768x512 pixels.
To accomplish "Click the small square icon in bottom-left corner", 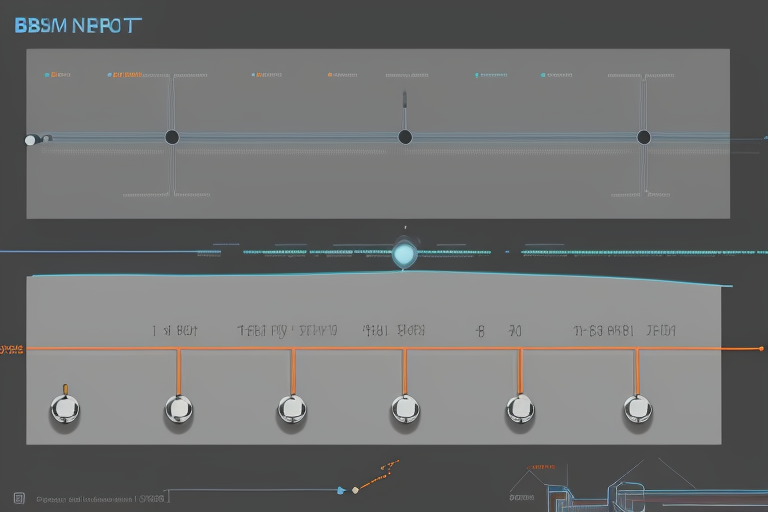I will point(19,497).
